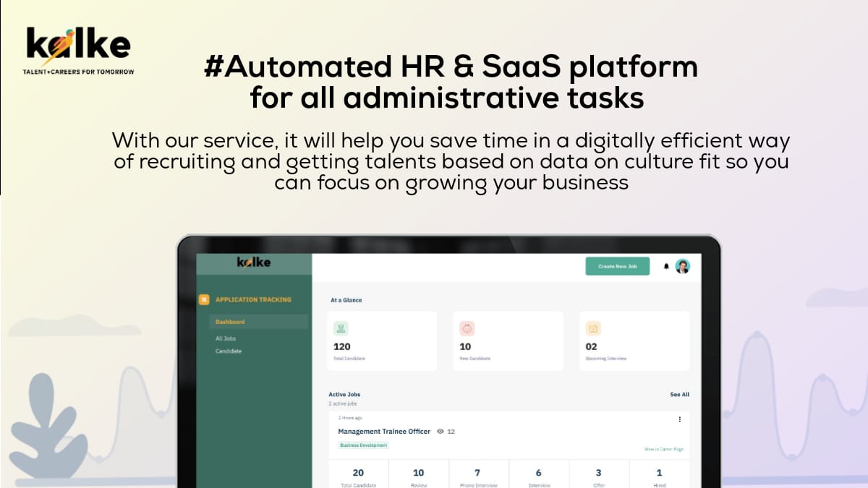The height and width of the screenshot is (488, 868).
Task: Open the job card three-dot menu
Action: click(x=679, y=419)
